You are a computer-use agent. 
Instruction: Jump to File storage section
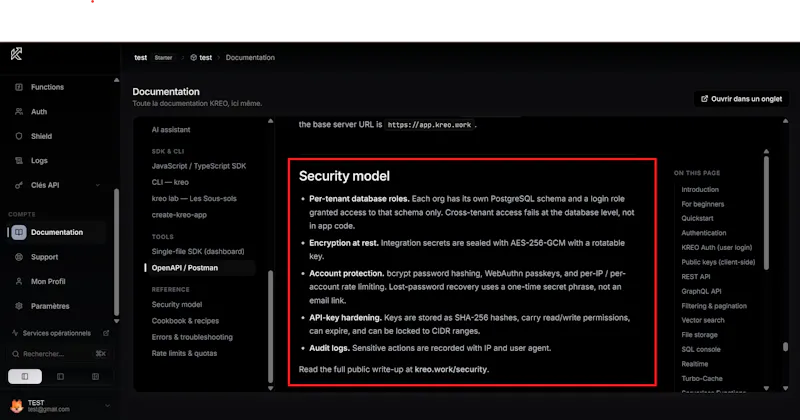[x=699, y=335]
